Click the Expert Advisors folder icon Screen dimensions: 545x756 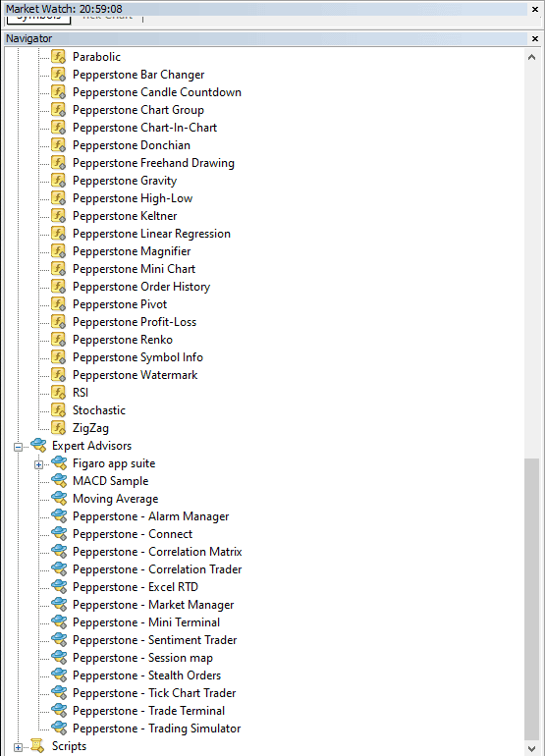click(38, 446)
